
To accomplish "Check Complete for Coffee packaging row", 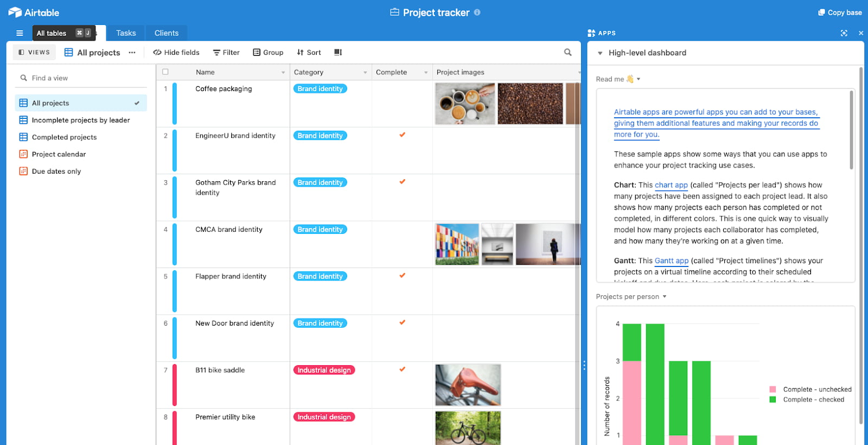I will [x=402, y=89].
